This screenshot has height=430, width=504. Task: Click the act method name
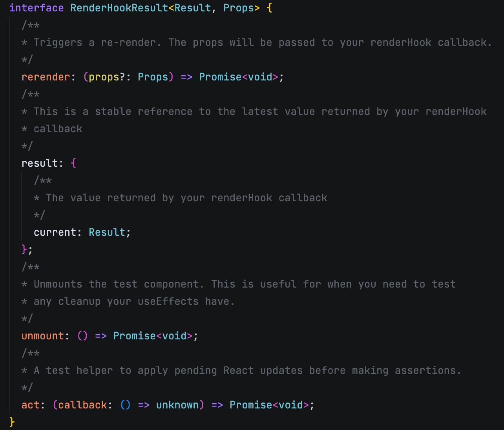tap(31, 404)
